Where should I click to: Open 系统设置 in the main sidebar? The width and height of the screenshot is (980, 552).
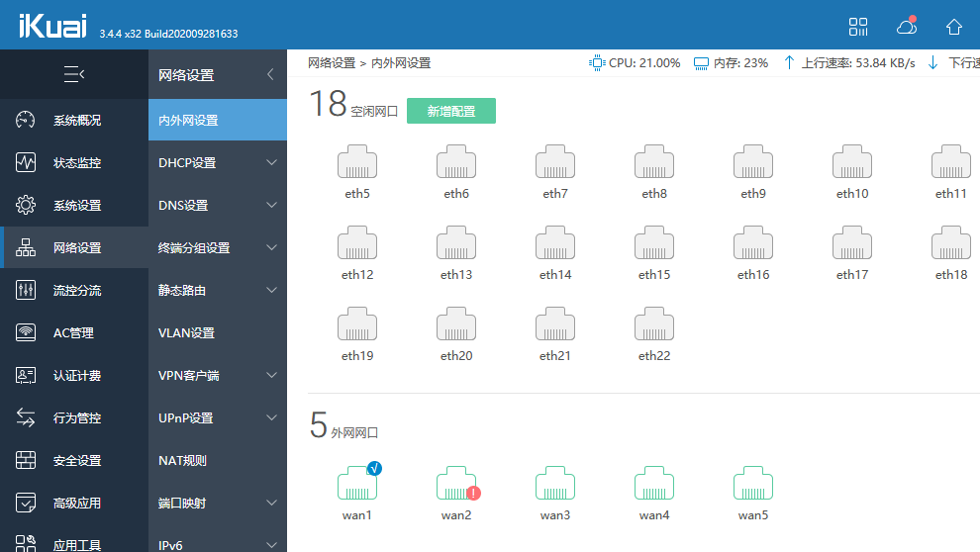(x=74, y=205)
